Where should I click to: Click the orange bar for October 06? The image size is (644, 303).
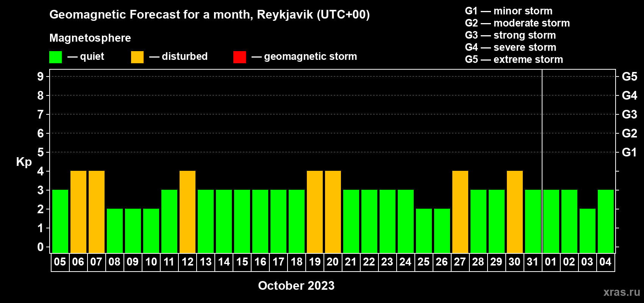pyautogui.click(x=78, y=212)
